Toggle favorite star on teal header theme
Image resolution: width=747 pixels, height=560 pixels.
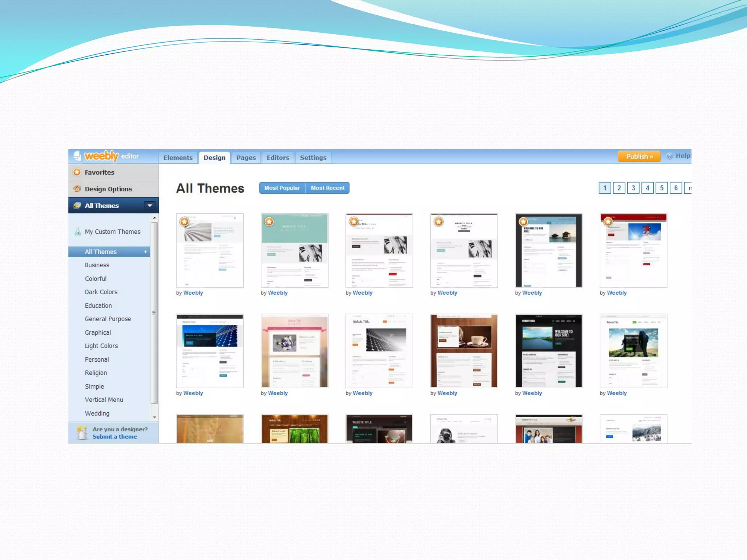coord(269,221)
